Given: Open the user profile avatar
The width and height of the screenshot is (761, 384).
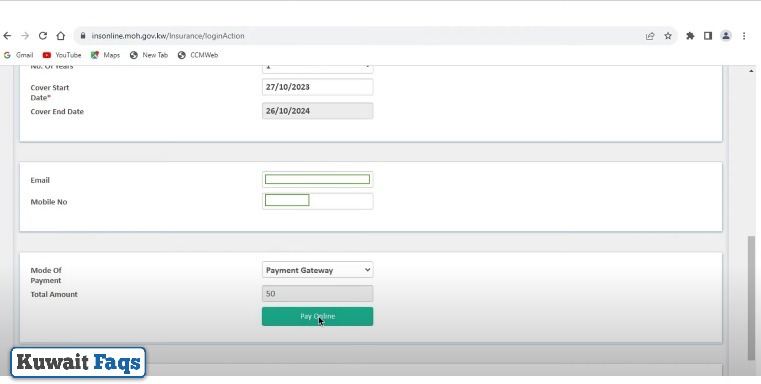Looking at the screenshot, I should [726, 36].
